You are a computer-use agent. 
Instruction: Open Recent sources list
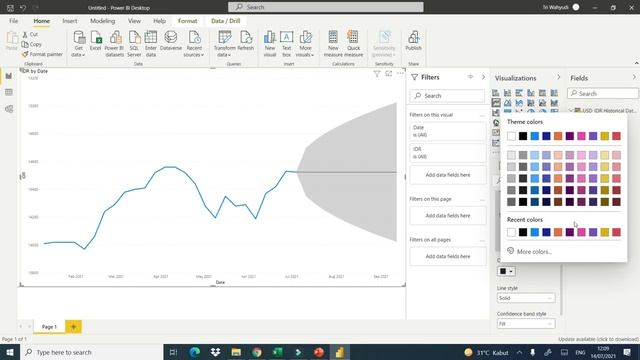[x=194, y=43]
